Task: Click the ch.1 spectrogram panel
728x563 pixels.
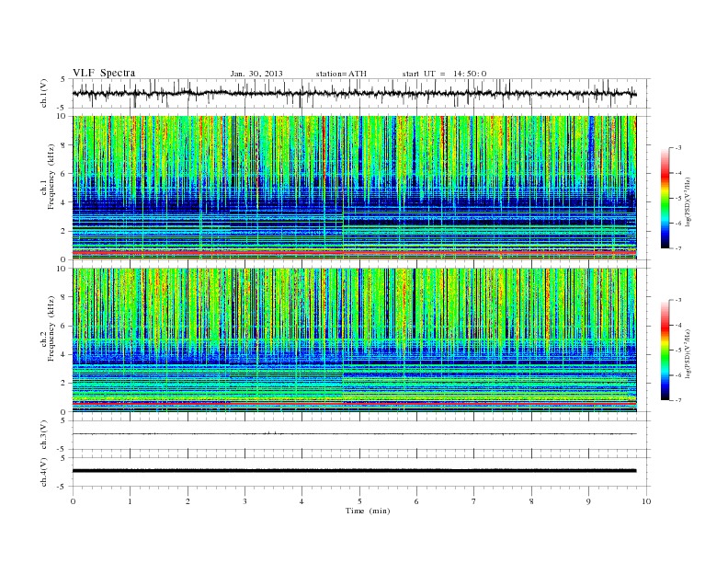Action: (x=354, y=188)
